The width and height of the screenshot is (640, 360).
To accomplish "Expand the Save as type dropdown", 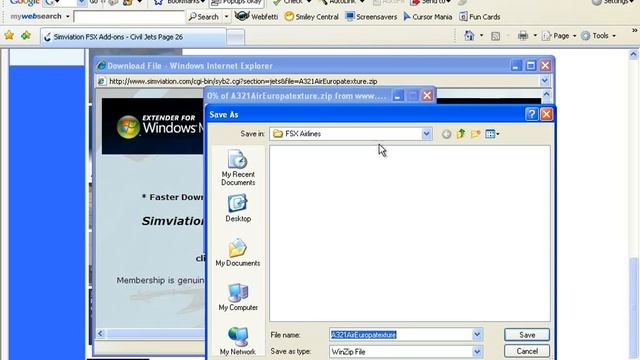I will click(x=477, y=351).
